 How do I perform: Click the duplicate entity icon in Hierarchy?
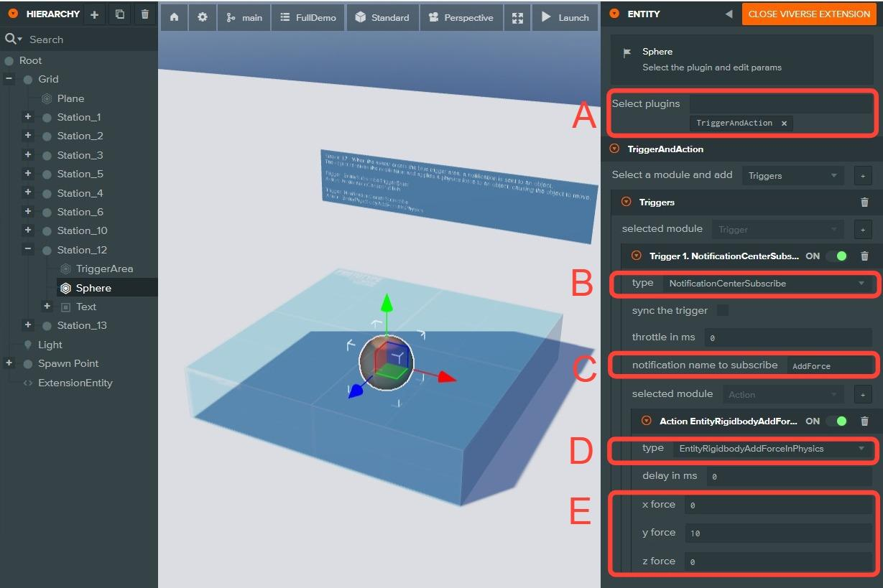point(120,14)
